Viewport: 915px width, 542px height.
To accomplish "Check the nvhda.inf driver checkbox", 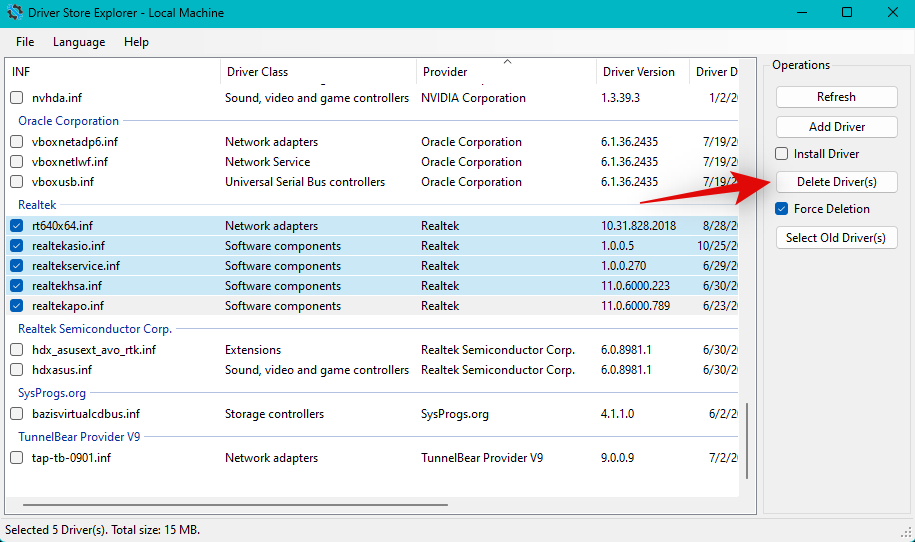I will click(x=16, y=98).
